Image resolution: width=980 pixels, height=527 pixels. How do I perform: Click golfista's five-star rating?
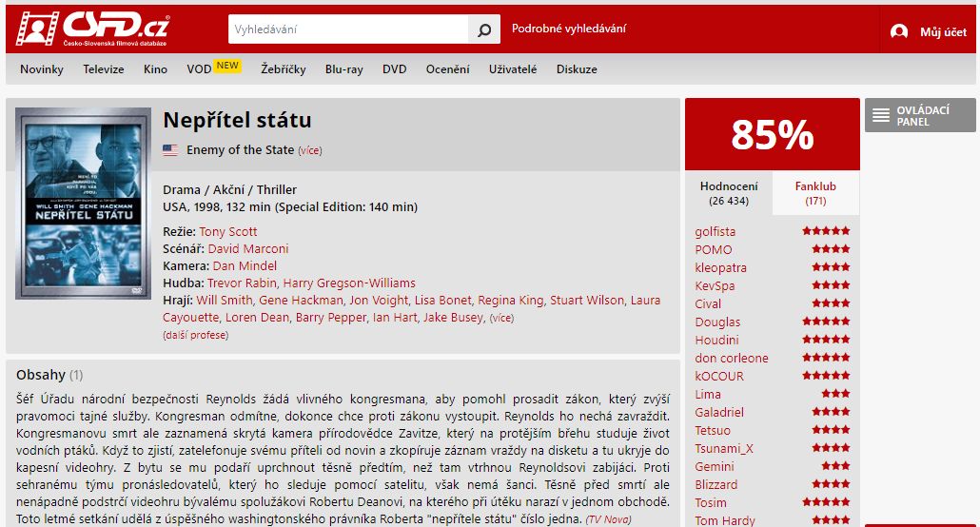pos(826,230)
